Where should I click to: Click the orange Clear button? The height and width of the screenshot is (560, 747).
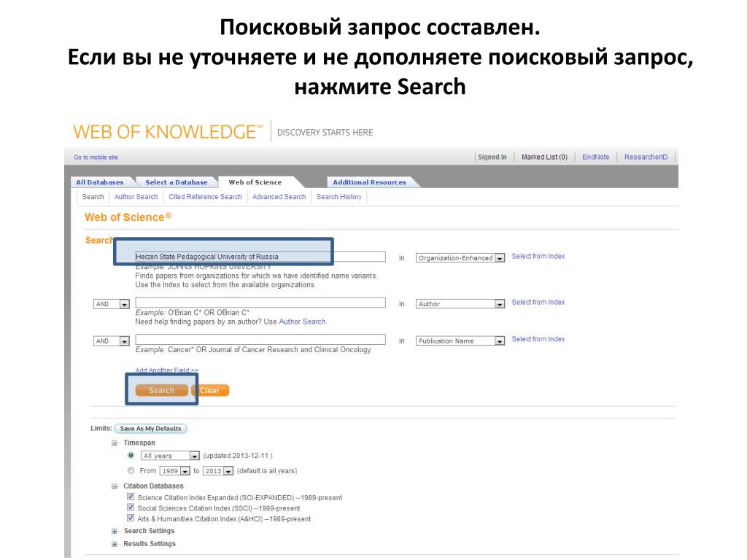tap(210, 390)
